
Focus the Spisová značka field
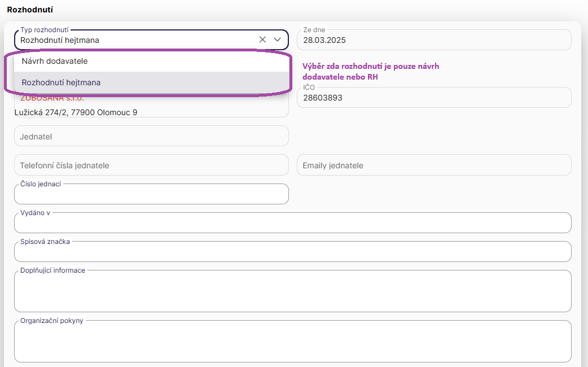292,252
